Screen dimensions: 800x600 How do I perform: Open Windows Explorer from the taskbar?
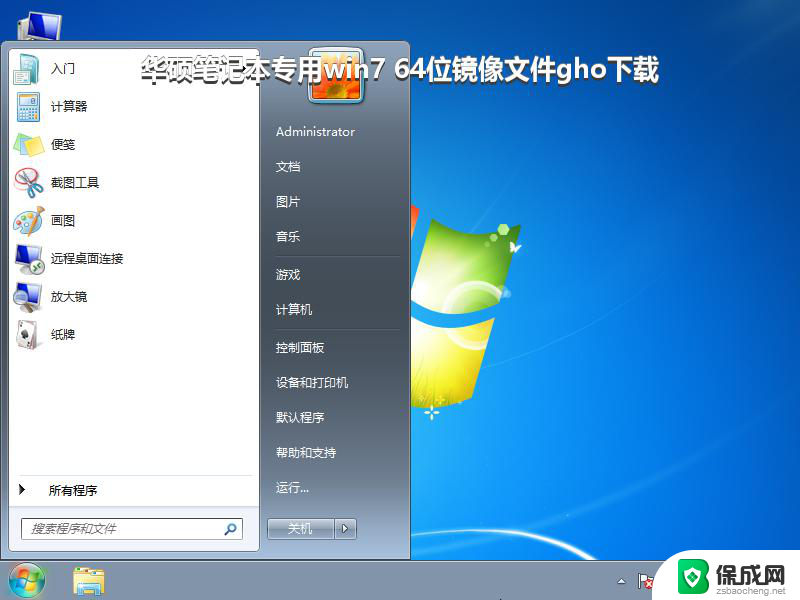point(89,582)
